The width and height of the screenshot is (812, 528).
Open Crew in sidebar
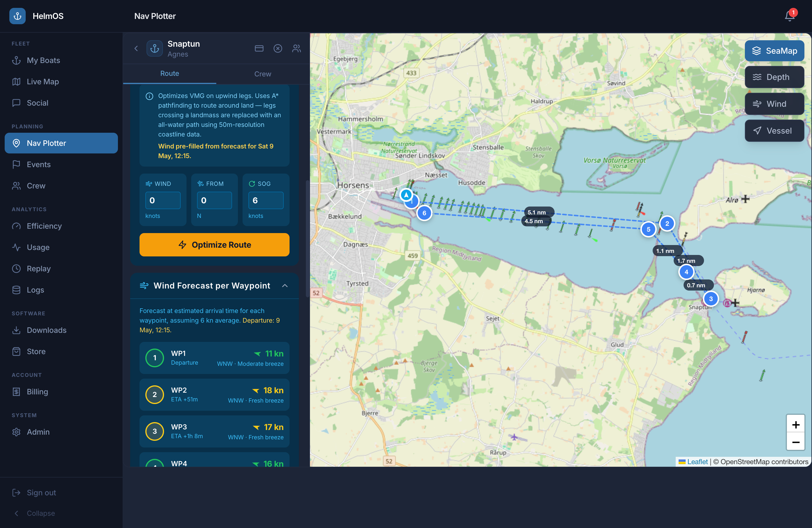point(61,186)
